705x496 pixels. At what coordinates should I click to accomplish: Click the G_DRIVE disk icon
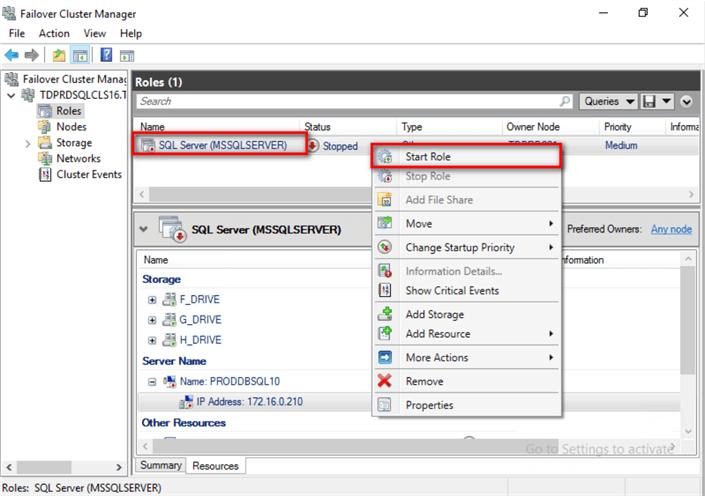pyautogui.click(x=170, y=319)
